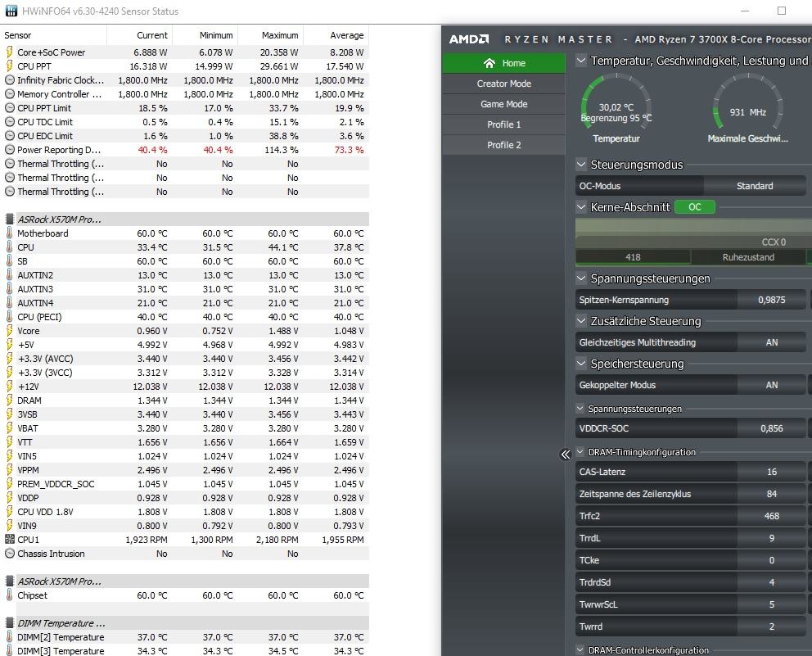Click the Trfc2 value 468
The width and height of the screenshot is (812, 656).
coord(772,516)
